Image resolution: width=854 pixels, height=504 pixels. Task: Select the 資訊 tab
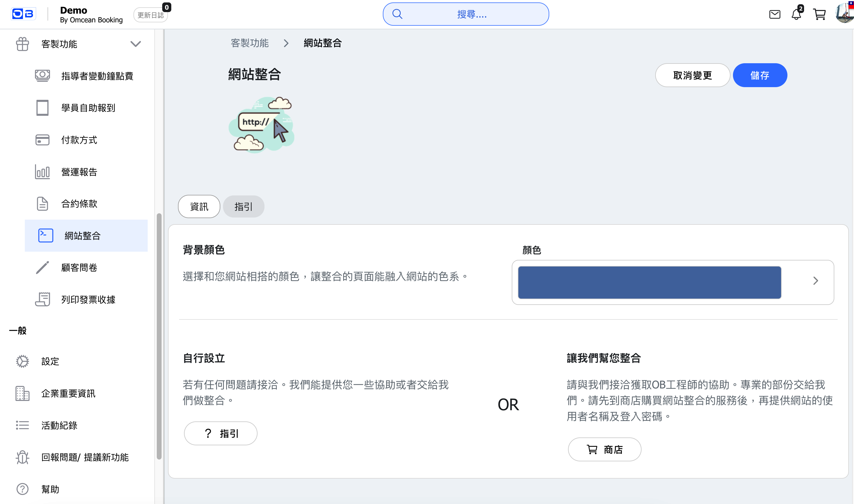click(x=199, y=207)
